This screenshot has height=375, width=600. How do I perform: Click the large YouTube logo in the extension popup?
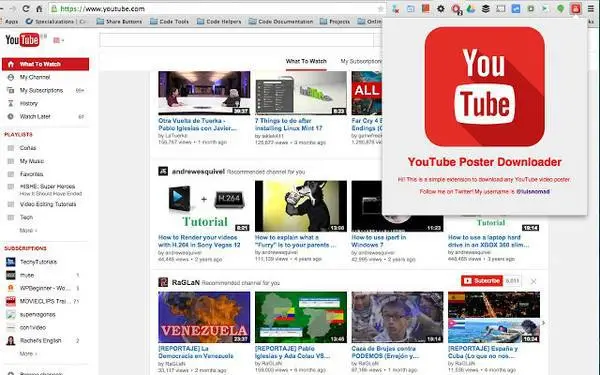coord(484,86)
